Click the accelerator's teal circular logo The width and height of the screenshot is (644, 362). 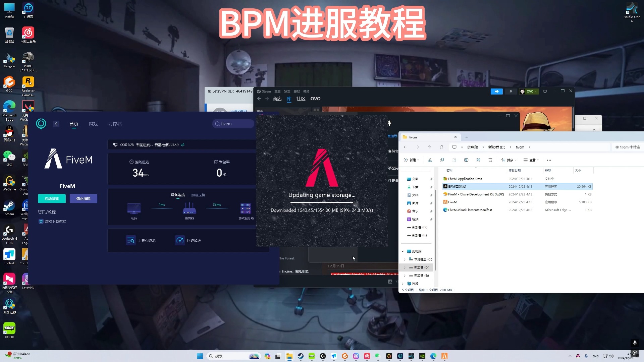41,124
